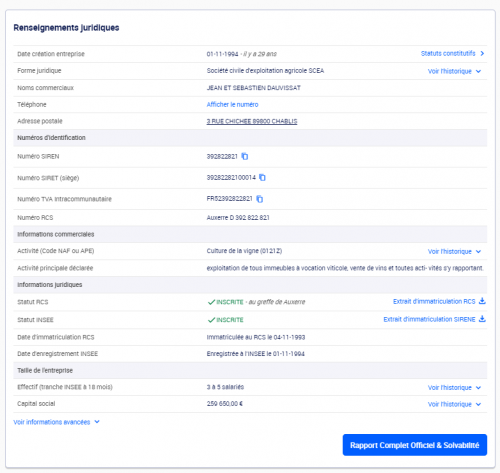Select SIRET value 39282282100014
Image resolution: width=500 pixels, height=473 pixels.
[x=231, y=178]
